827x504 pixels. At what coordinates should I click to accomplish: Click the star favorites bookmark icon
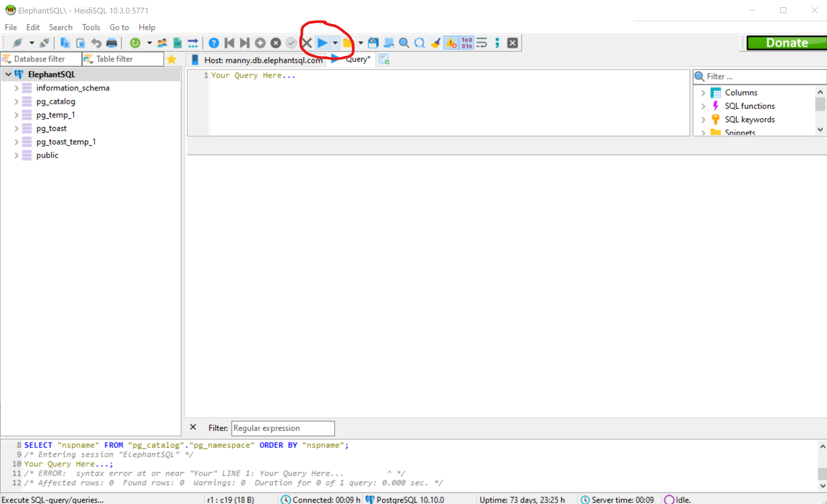pyautogui.click(x=171, y=59)
